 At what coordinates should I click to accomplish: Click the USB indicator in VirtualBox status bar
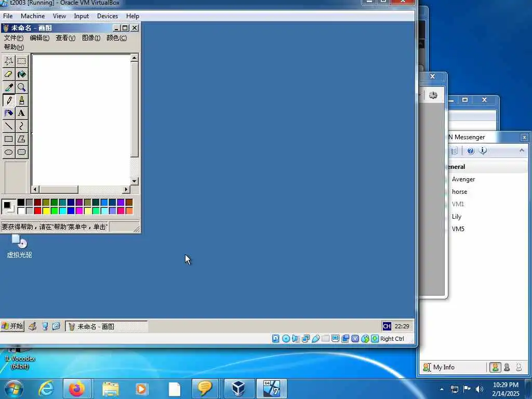click(x=316, y=339)
